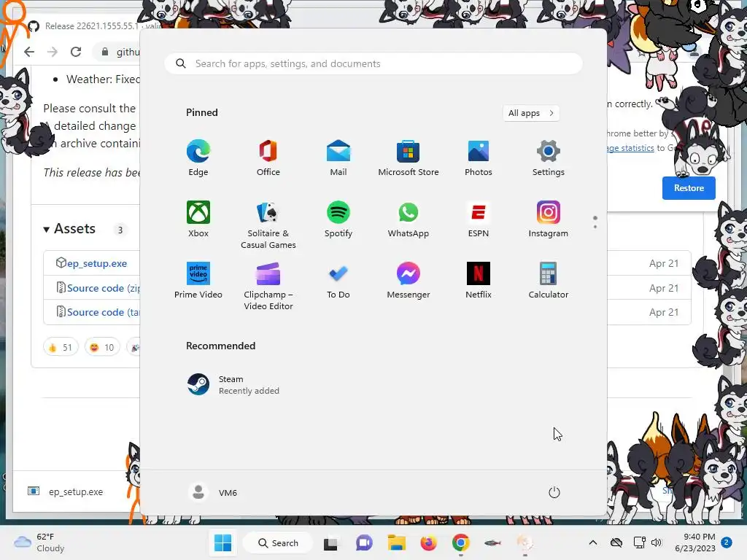Open Prime Video
This screenshot has height=560, width=747.
[198, 281]
